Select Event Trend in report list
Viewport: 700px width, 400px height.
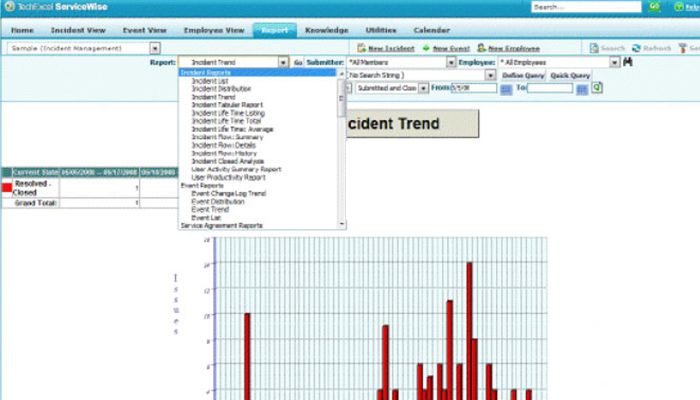[x=210, y=209]
